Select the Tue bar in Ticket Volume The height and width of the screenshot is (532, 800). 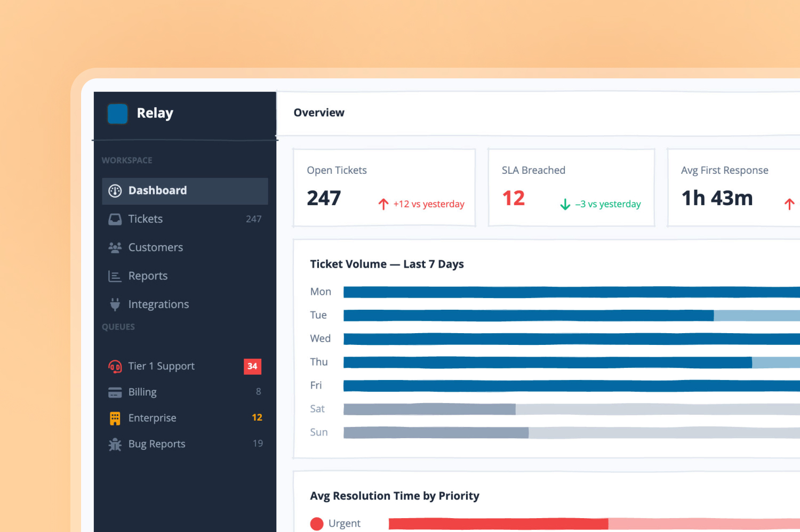click(572, 316)
